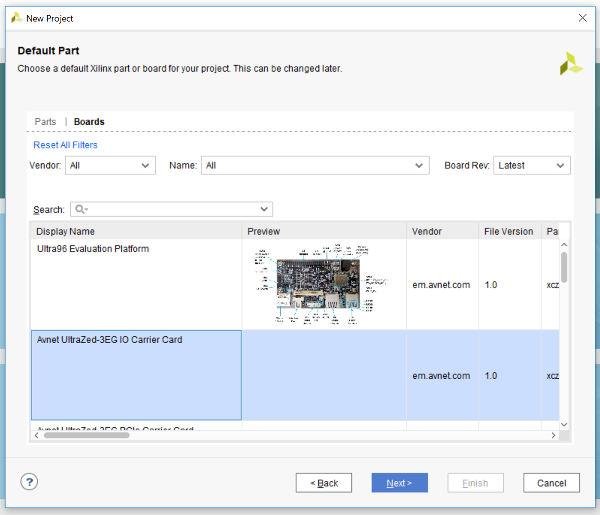This screenshot has height=515, width=600.
Task: Cancel the new project wizard
Action: 551,483
